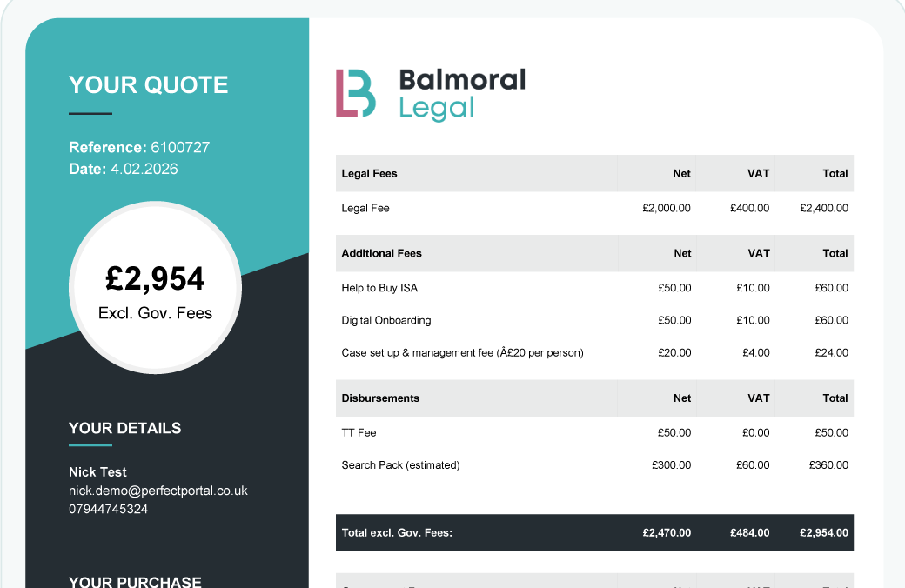Click the Help to Buy ISA row
The height and width of the screenshot is (588, 905).
coord(380,288)
